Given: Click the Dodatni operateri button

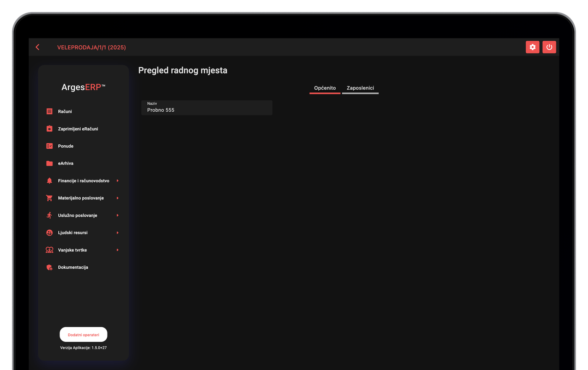Looking at the screenshot, I should (x=84, y=335).
